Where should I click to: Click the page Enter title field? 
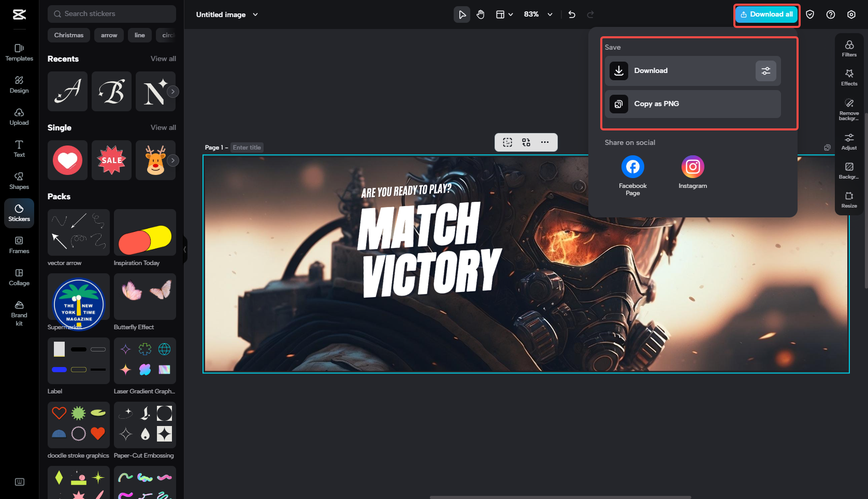(x=247, y=148)
